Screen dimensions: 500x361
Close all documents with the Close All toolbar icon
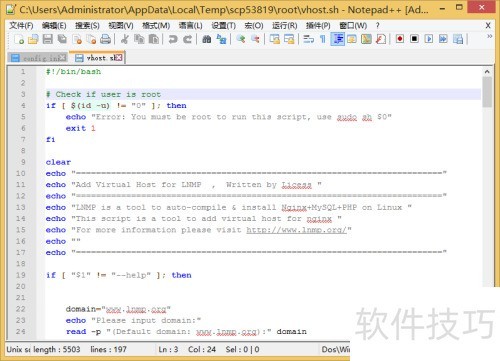(91, 39)
